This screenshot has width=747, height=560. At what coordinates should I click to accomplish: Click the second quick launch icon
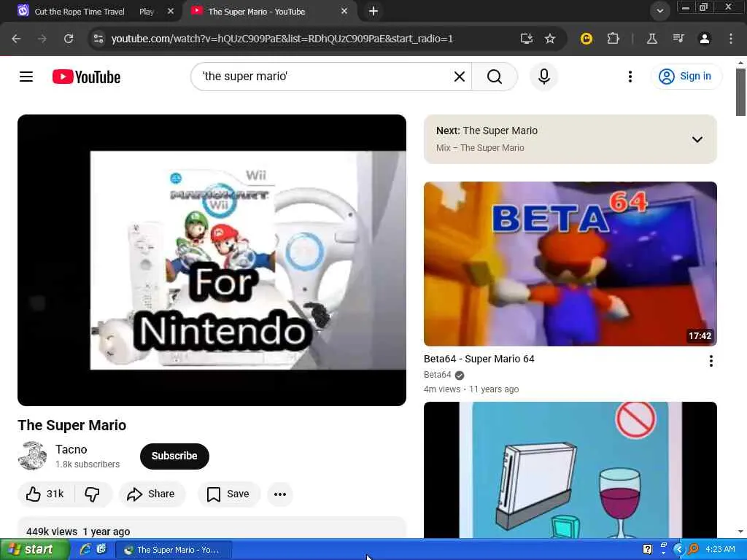101,549
